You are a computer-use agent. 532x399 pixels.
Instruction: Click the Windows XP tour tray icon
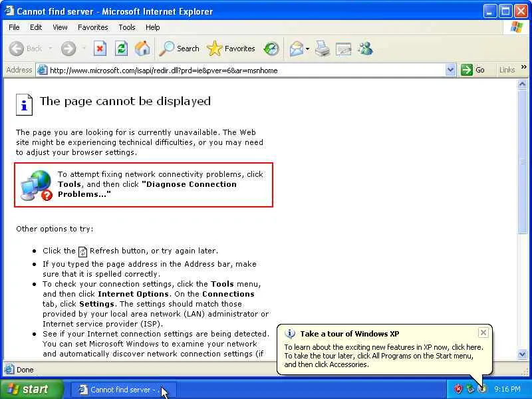481,389
